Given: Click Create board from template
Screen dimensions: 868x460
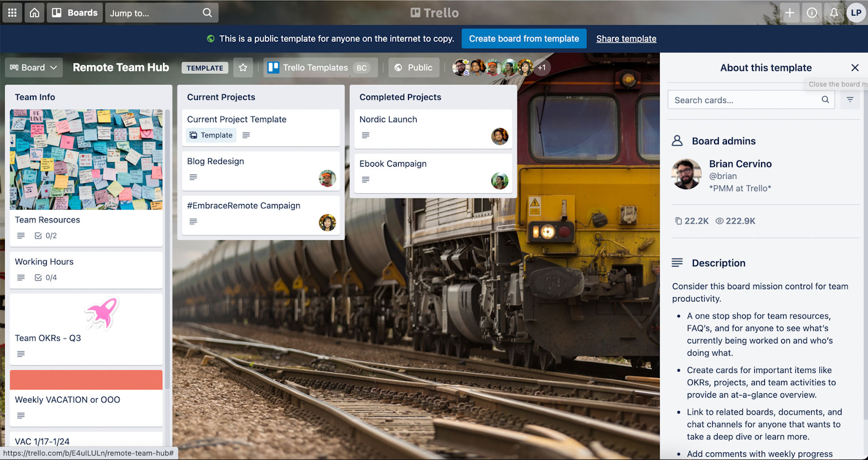Looking at the screenshot, I should [524, 39].
